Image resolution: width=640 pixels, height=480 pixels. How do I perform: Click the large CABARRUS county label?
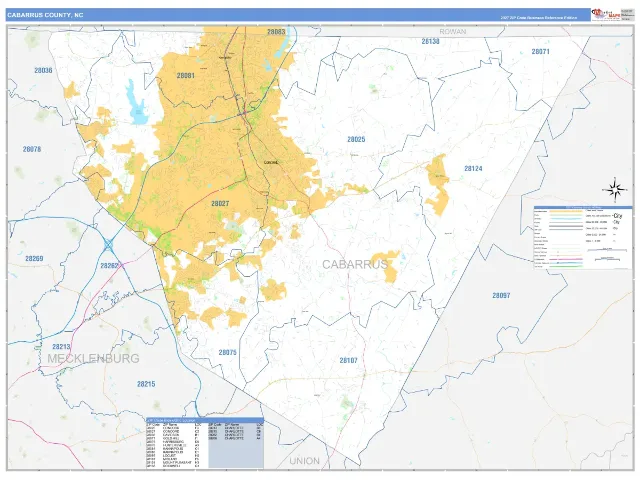coord(355,264)
